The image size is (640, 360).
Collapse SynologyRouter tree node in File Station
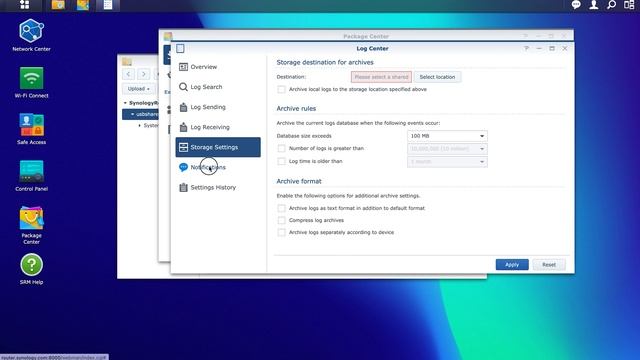click(x=125, y=103)
